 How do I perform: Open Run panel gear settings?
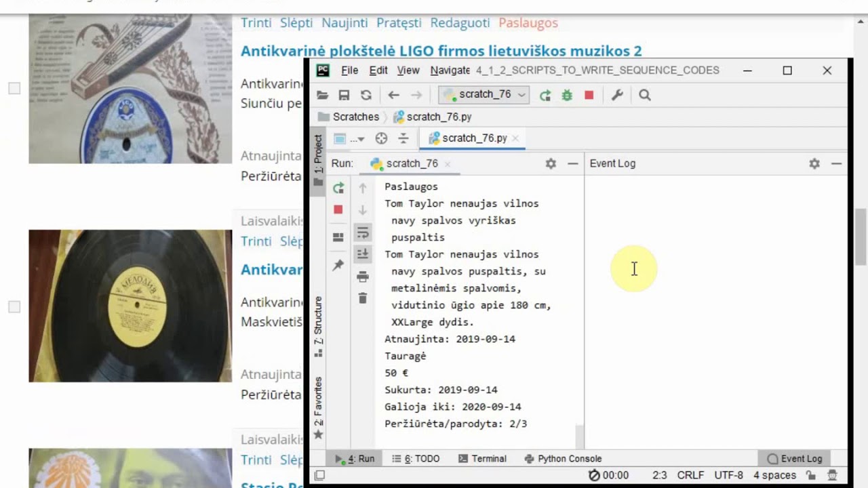(551, 163)
